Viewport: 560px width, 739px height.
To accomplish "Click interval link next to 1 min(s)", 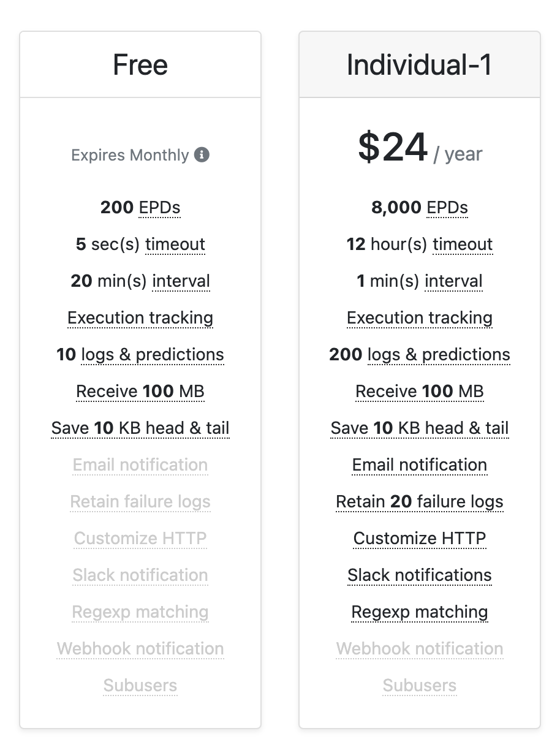I will [x=453, y=281].
